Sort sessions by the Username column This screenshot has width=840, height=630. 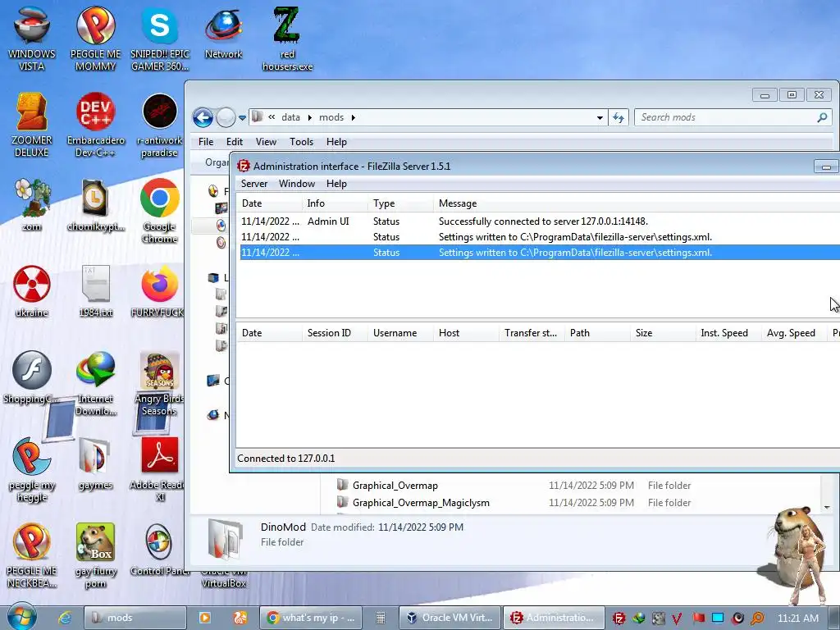[x=399, y=333]
